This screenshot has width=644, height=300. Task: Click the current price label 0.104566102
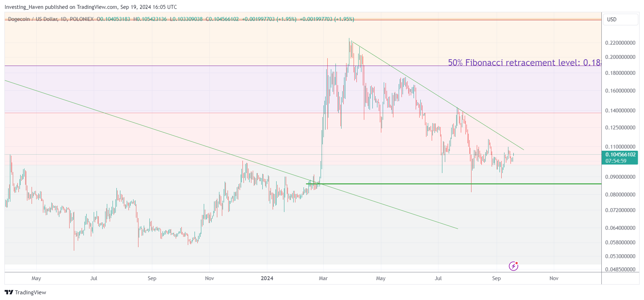620,155
